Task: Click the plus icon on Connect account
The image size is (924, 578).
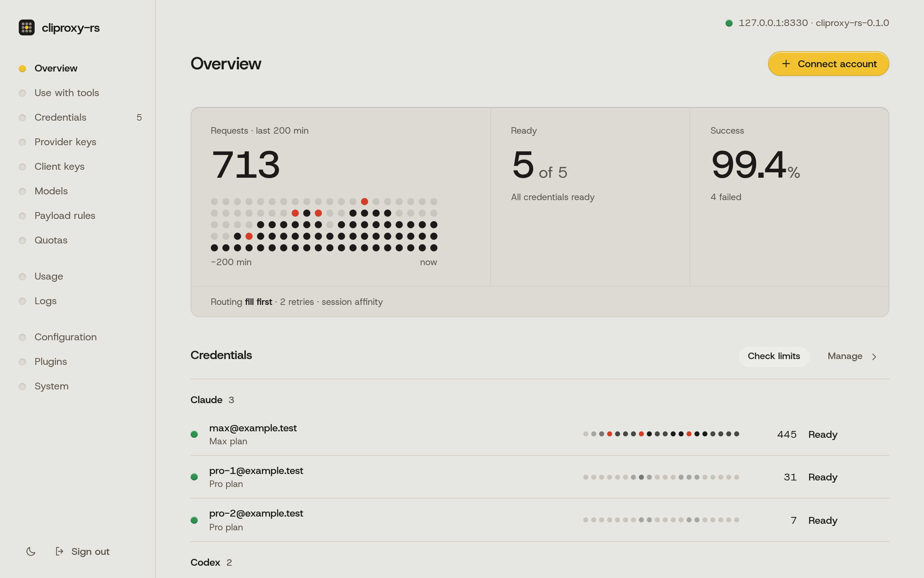Action: 786,64
